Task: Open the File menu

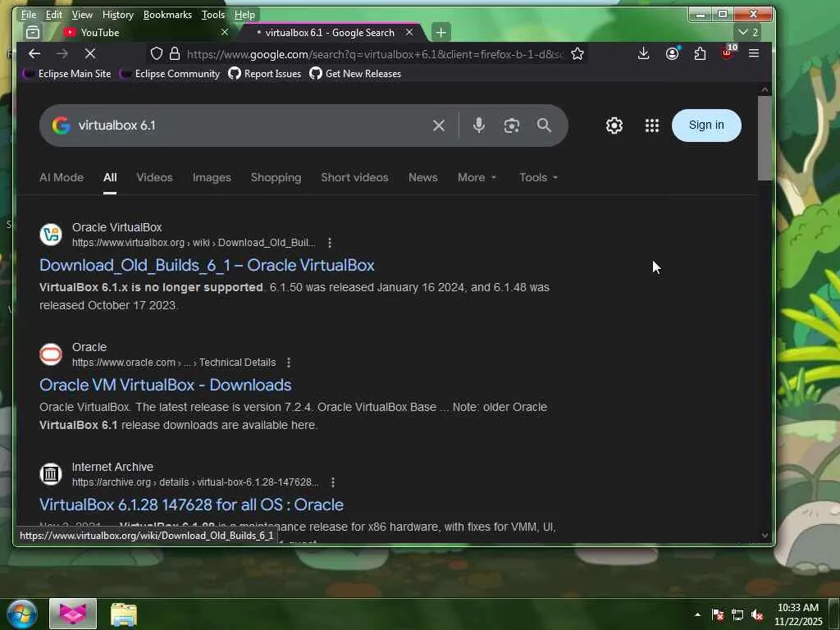Action: [29, 15]
